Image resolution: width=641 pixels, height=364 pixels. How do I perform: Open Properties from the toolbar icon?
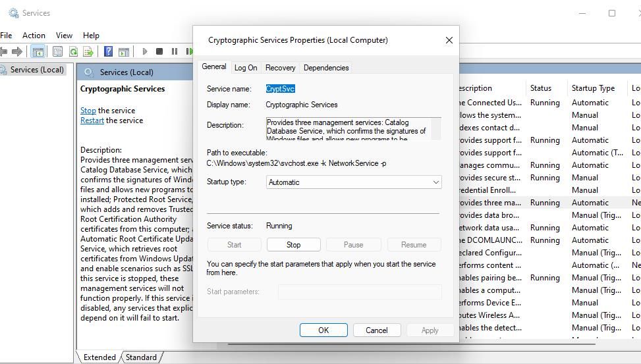58,51
